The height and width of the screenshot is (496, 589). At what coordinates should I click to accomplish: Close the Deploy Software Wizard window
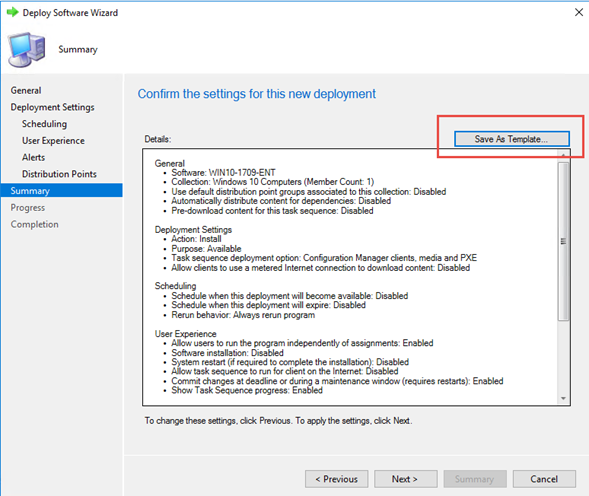[x=578, y=12]
